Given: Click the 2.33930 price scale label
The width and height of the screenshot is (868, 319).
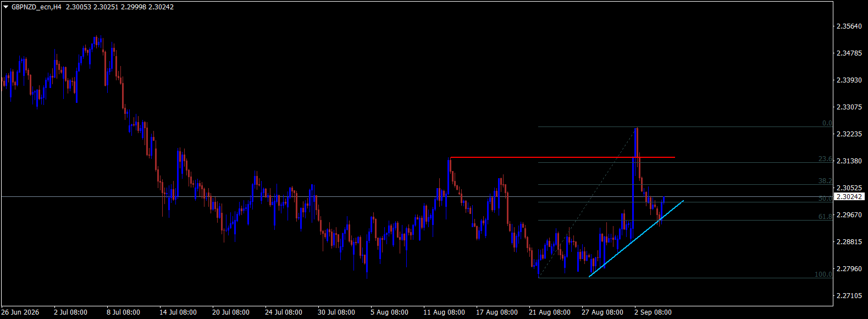Looking at the screenshot, I should pos(849,80).
